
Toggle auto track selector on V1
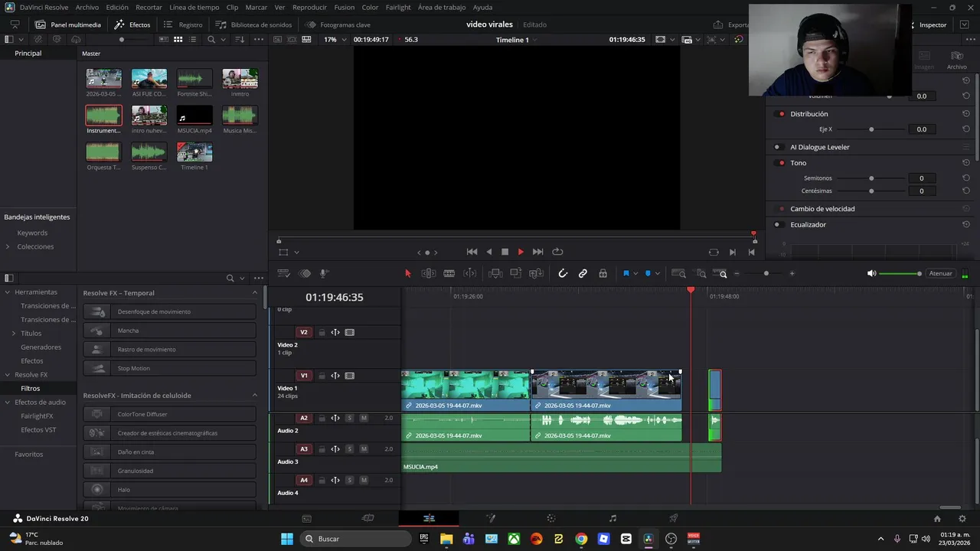pyautogui.click(x=335, y=376)
